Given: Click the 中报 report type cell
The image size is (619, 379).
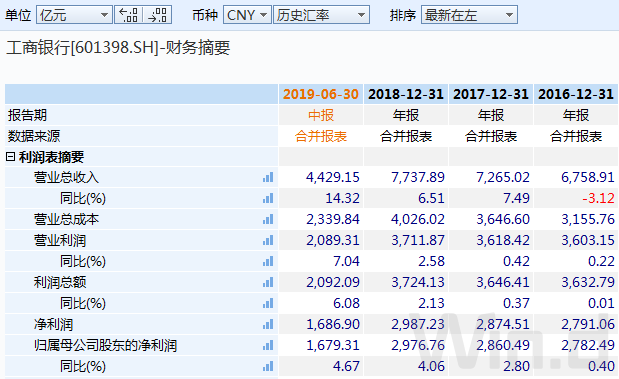Looking at the screenshot, I should pyautogui.click(x=321, y=115).
